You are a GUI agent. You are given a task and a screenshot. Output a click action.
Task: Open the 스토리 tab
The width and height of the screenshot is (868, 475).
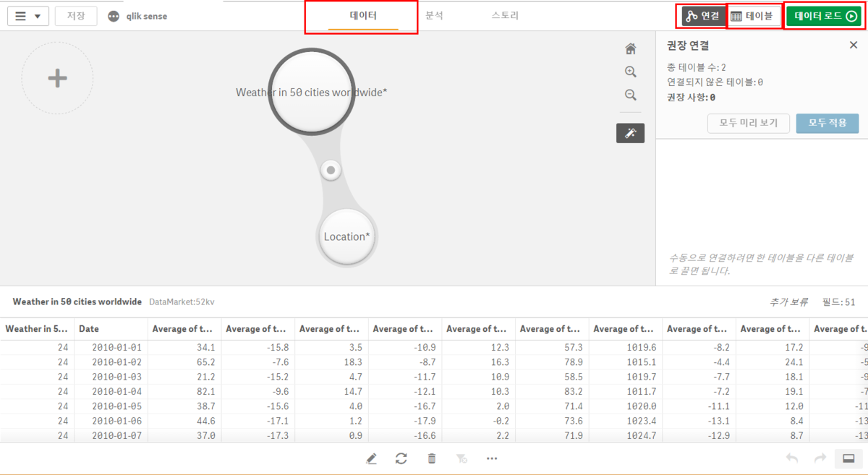tap(505, 15)
